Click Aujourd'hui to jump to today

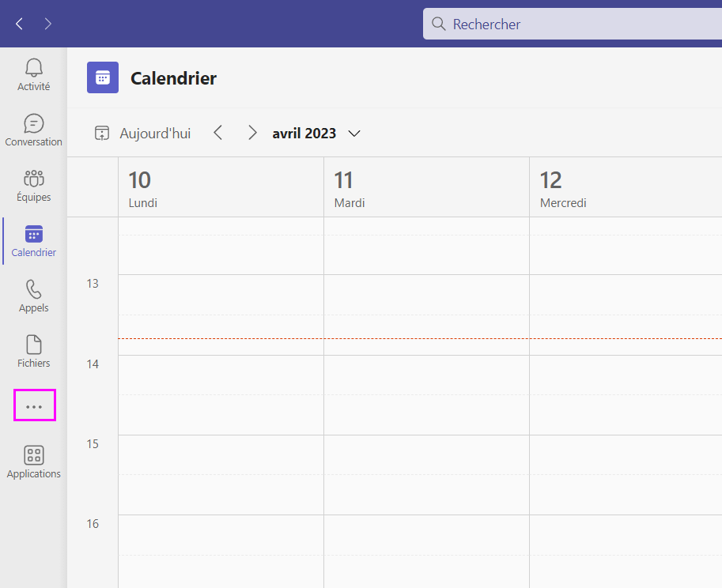(143, 134)
